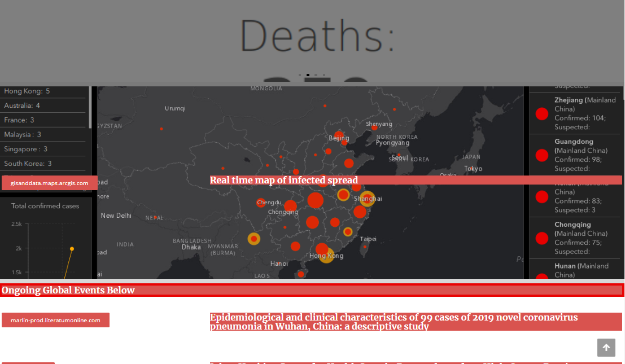The image size is (625, 364).
Task: Click 'Ongoing Global Events Below' banner
Action: pos(312,290)
